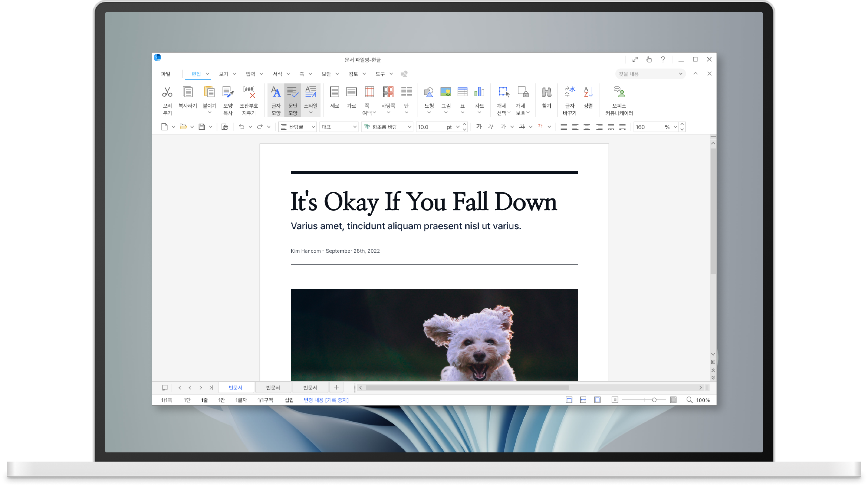Click 변경 내용 [기록 중지] status link
Viewport: 868px width, 485px height.
pyautogui.click(x=326, y=400)
